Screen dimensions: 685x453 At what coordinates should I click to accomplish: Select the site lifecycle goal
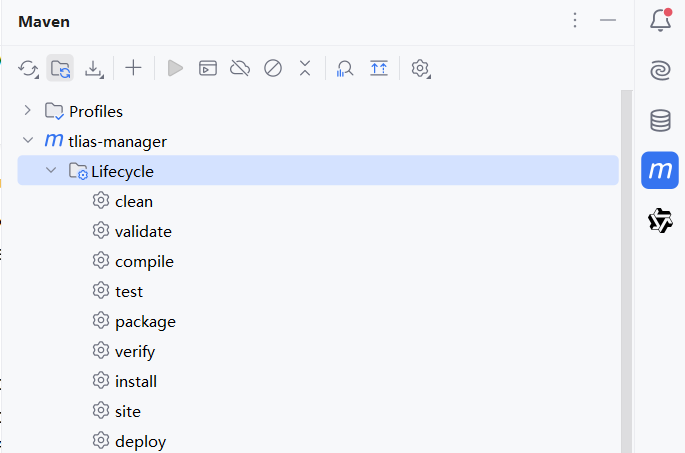pyautogui.click(x=128, y=412)
